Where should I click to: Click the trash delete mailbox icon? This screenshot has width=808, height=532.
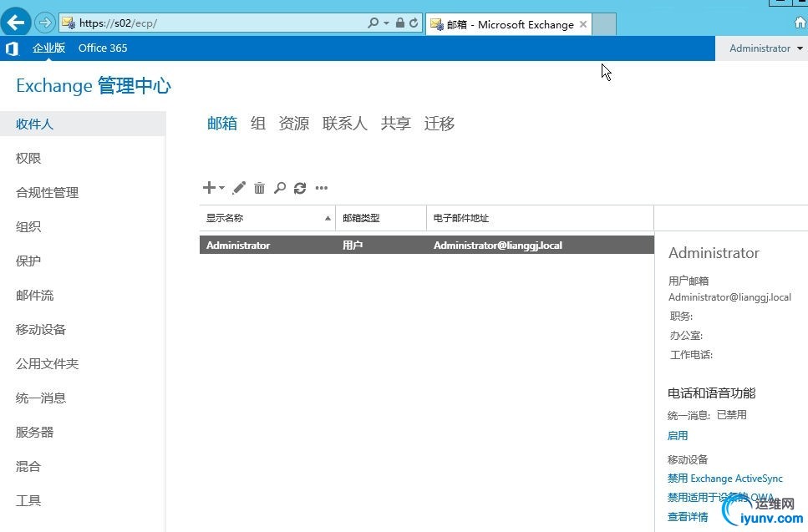(259, 188)
